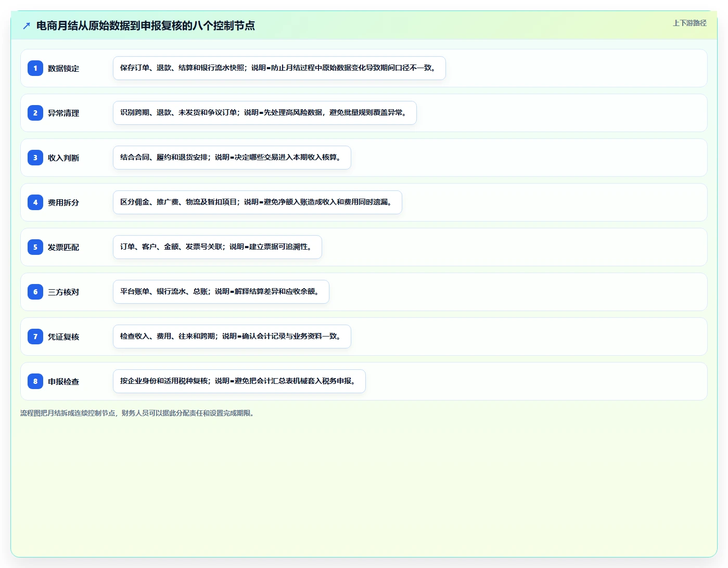Click step number badge 1
Screen dimensions: 728x568
point(35,68)
